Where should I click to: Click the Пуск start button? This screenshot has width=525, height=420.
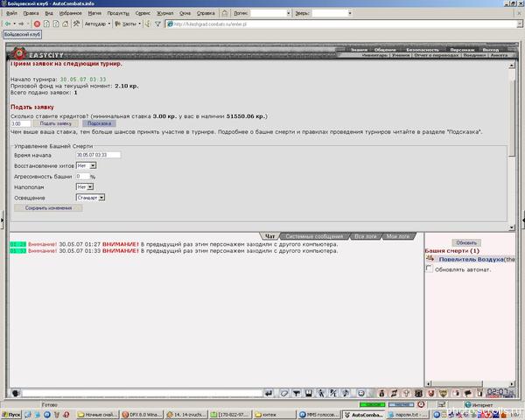11,415
